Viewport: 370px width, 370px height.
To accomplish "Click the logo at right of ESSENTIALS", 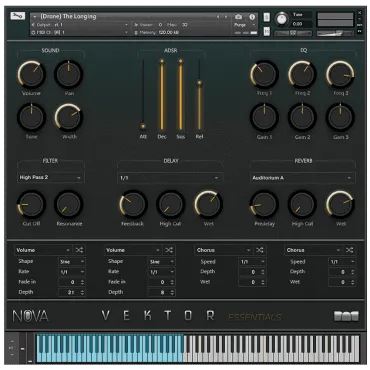I will [346, 316].
